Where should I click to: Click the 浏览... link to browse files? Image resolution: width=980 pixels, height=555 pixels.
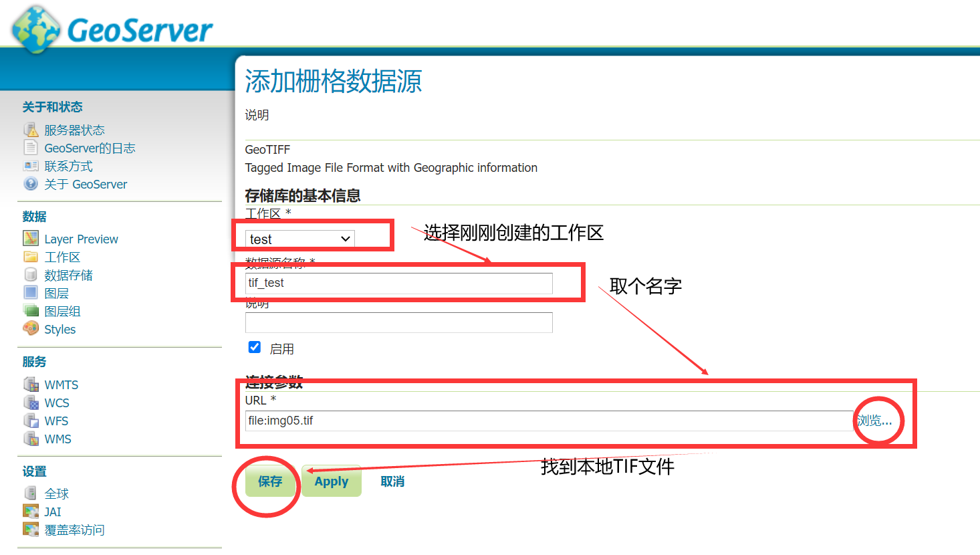tap(878, 420)
